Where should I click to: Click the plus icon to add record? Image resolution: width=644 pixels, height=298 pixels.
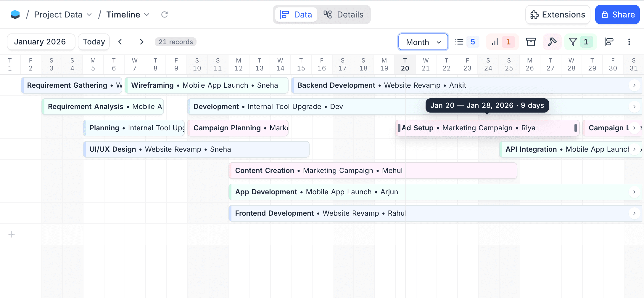tap(12, 235)
